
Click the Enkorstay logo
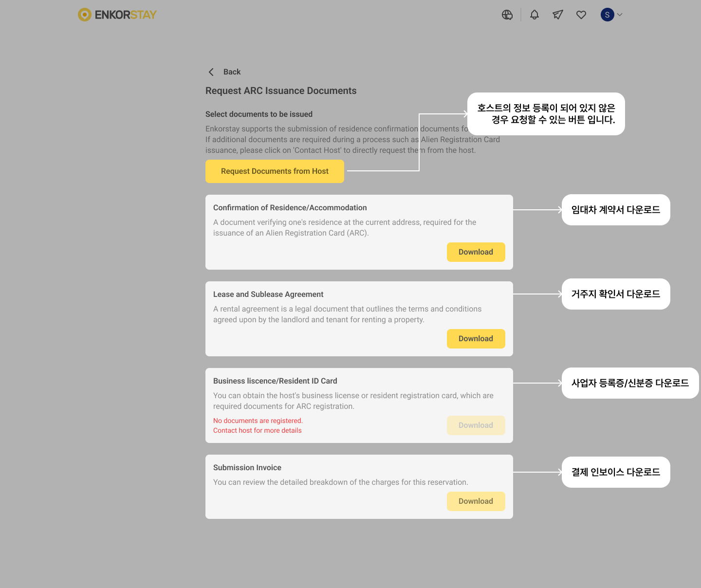pyautogui.click(x=117, y=15)
